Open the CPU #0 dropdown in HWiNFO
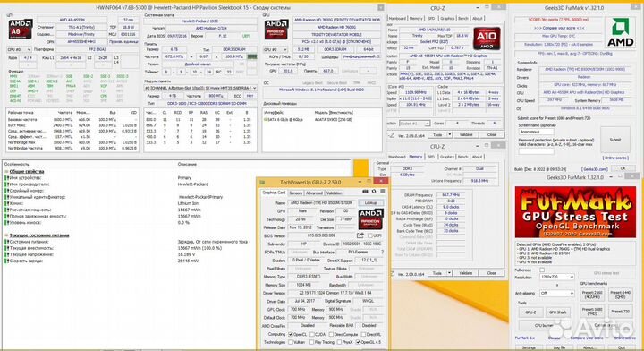Image resolution: width=644 pixels, height=351 pixels. [20, 49]
